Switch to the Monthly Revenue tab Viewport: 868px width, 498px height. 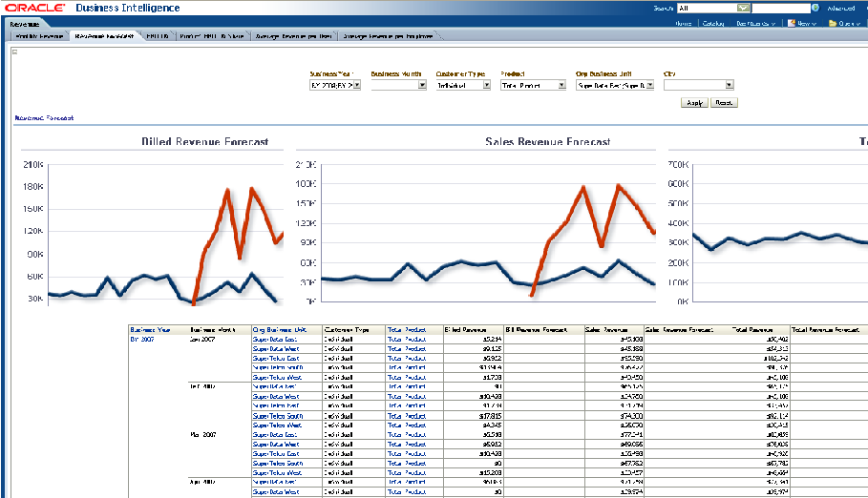coord(39,36)
